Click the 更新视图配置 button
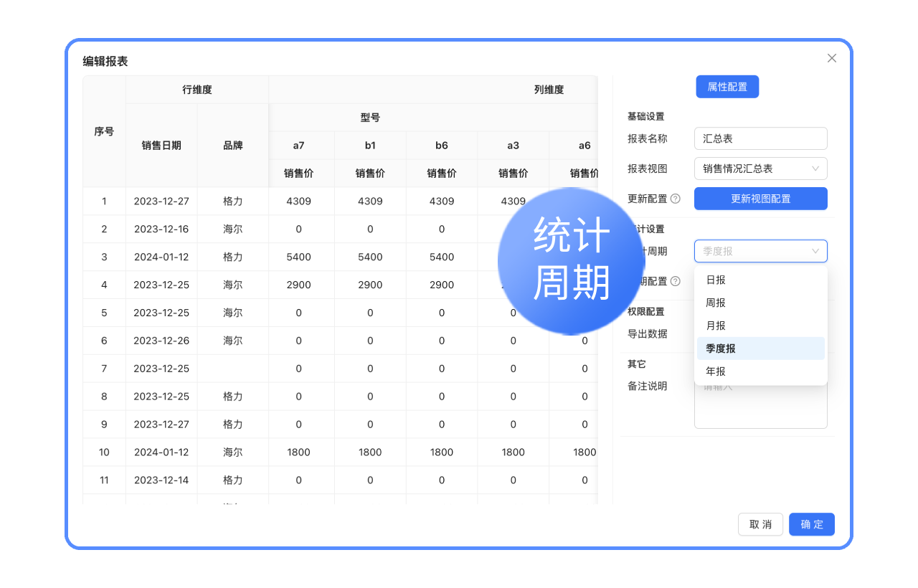This screenshot has width=918, height=588. pos(760,199)
